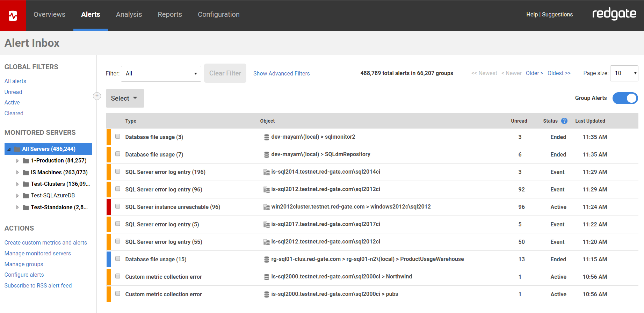Click database icon beside pubs object

(x=267, y=294)
